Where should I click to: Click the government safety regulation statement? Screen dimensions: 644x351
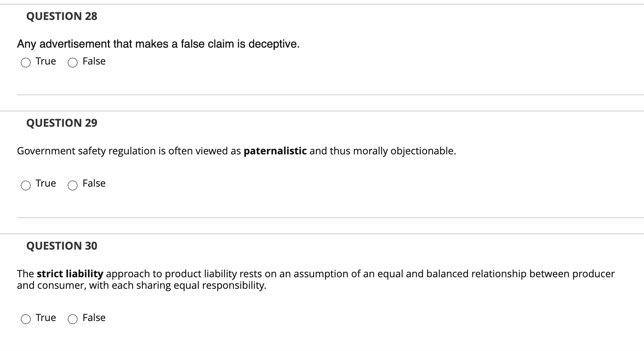click(x=236, y=151)
